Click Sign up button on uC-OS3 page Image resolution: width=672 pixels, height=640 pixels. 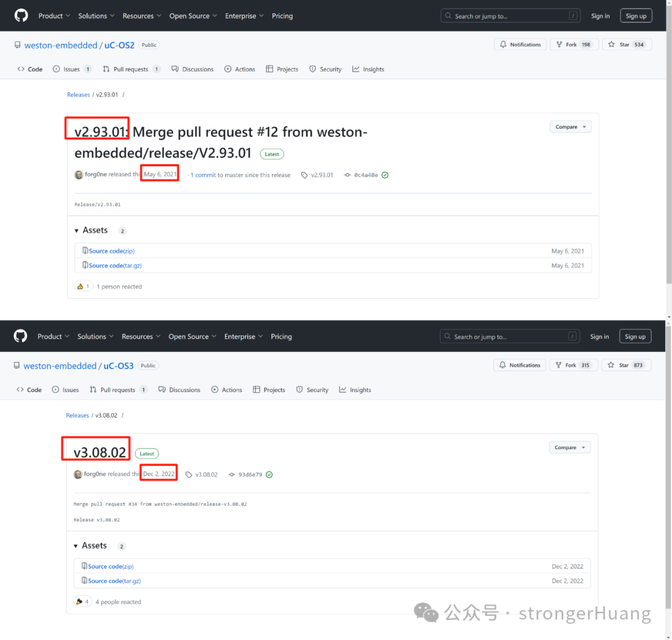(635, 336)
